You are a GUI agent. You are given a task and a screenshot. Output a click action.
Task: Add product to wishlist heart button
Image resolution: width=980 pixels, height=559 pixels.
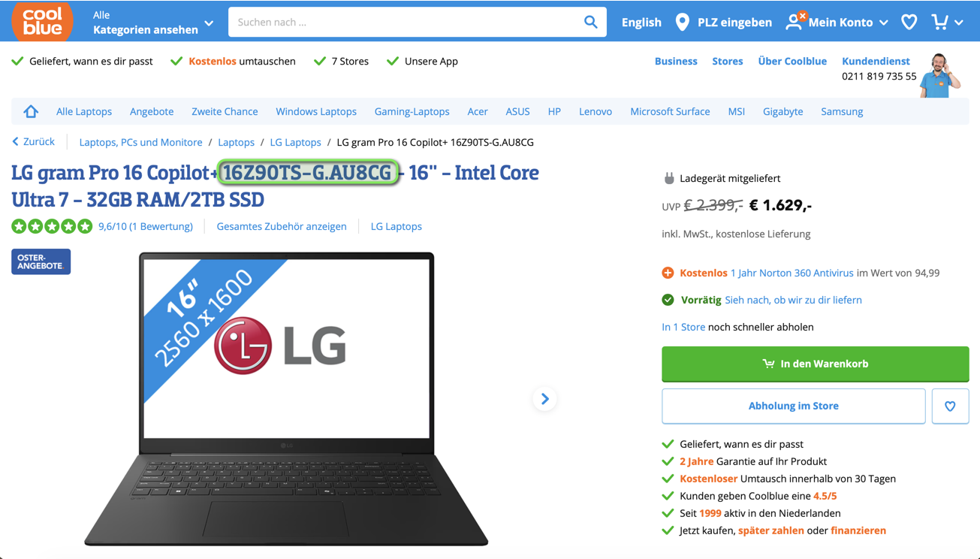950,406
